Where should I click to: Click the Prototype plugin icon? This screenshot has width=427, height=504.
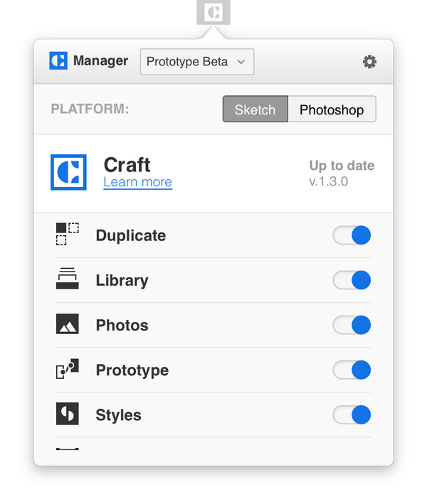68,370
